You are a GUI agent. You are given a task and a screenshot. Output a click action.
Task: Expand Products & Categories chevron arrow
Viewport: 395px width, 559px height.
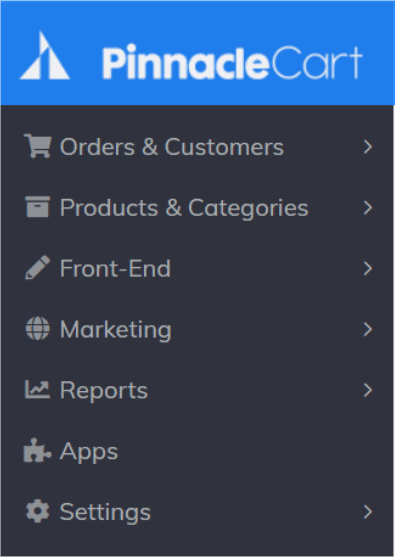(x=368, y=207)
